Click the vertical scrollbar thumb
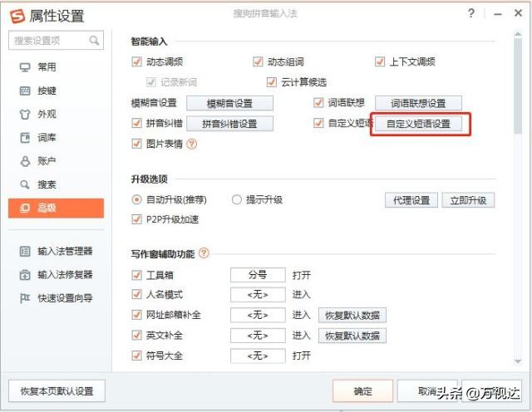The width and height of the screenshot is (532, 412). (x=518, y=86)
